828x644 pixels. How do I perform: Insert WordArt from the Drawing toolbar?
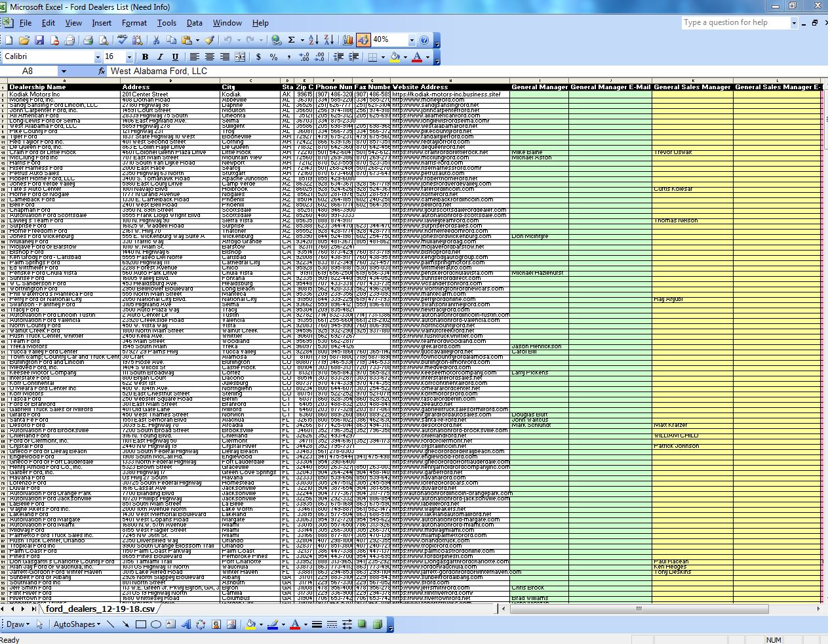(186, 624)
